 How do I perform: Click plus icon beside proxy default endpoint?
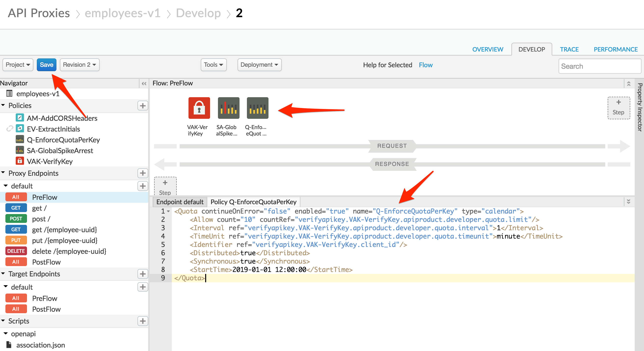(x=143, y=186)
